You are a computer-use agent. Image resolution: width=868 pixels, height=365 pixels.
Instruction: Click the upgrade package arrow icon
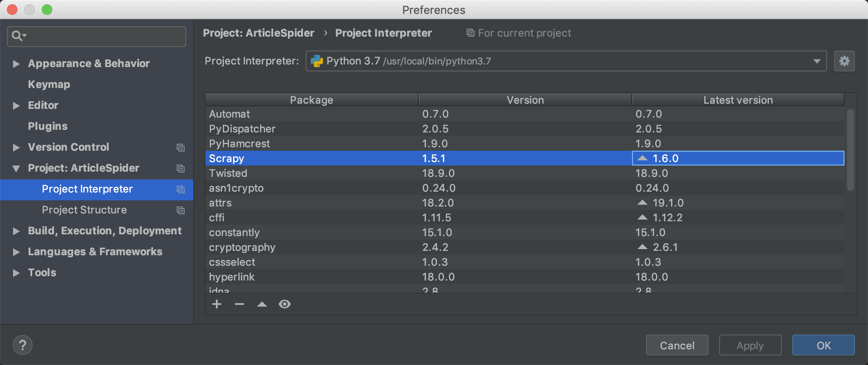tap(262, 304)
